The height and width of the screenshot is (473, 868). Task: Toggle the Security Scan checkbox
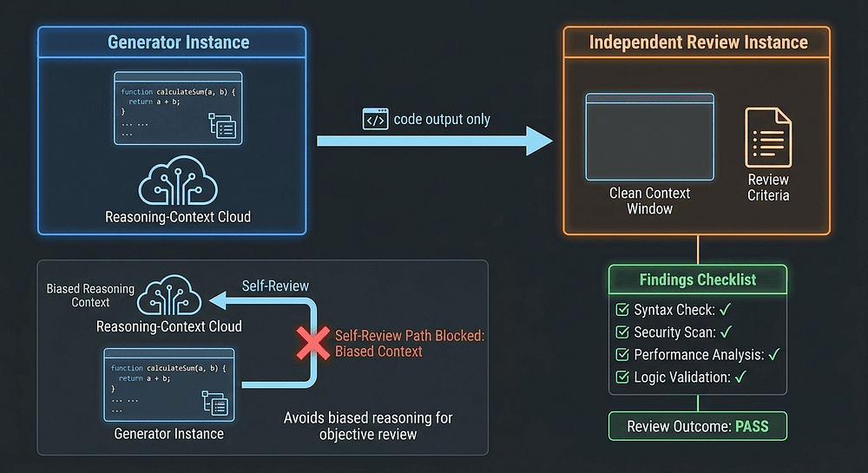coord(622,332)
